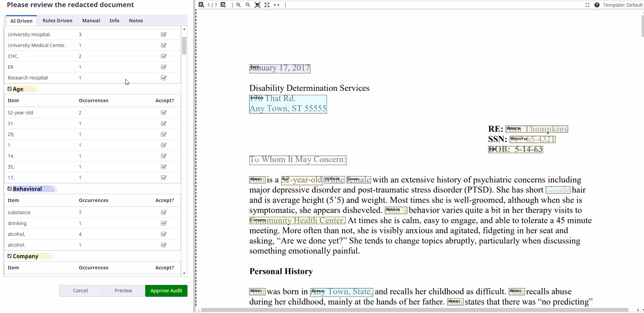This screenshot has width=644, height=313.
Task: Zoom in on the document
Action: (239, 5)
